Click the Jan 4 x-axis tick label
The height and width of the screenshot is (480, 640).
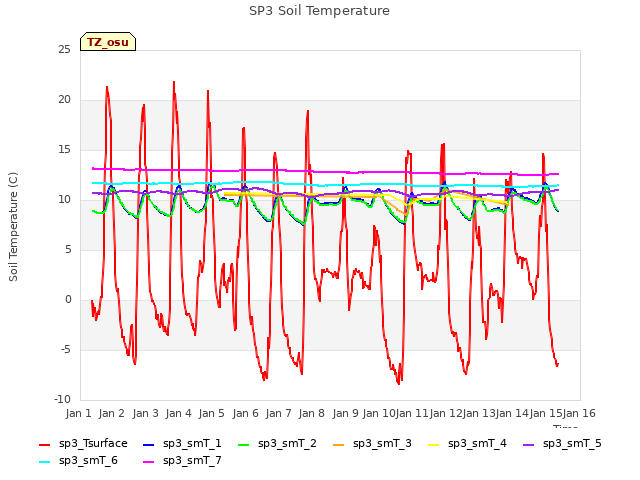178,413
